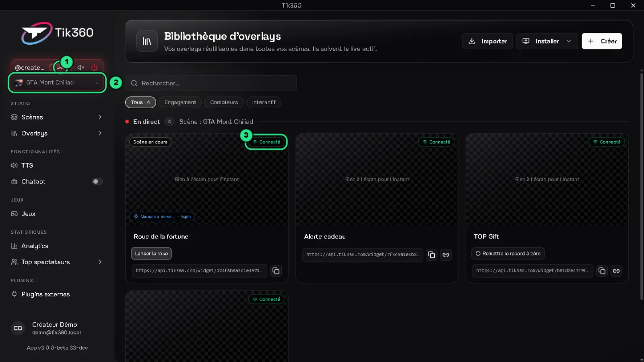Click the Plugins externes plug icon
The image size is (644, 362).
14,294
